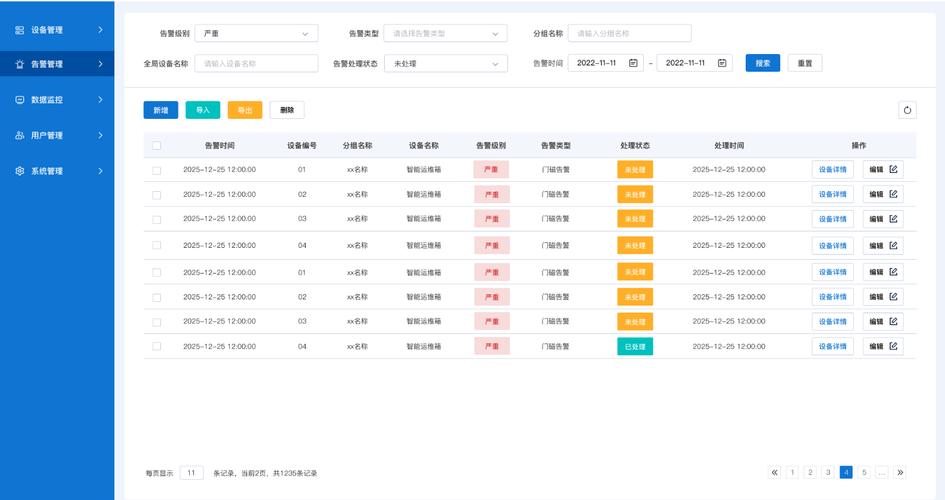
Task: Toggle the select-all checkbox in table header
Action: 157,146
